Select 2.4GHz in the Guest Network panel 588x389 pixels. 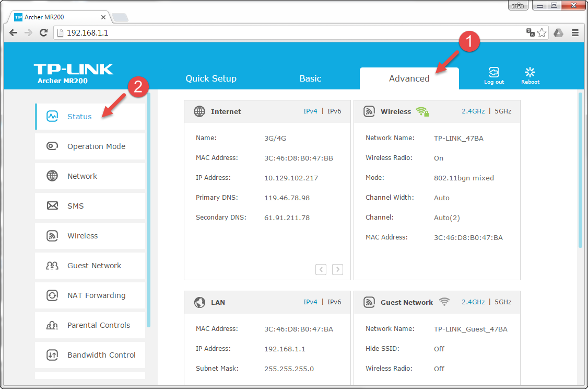[x=473, y=302]
